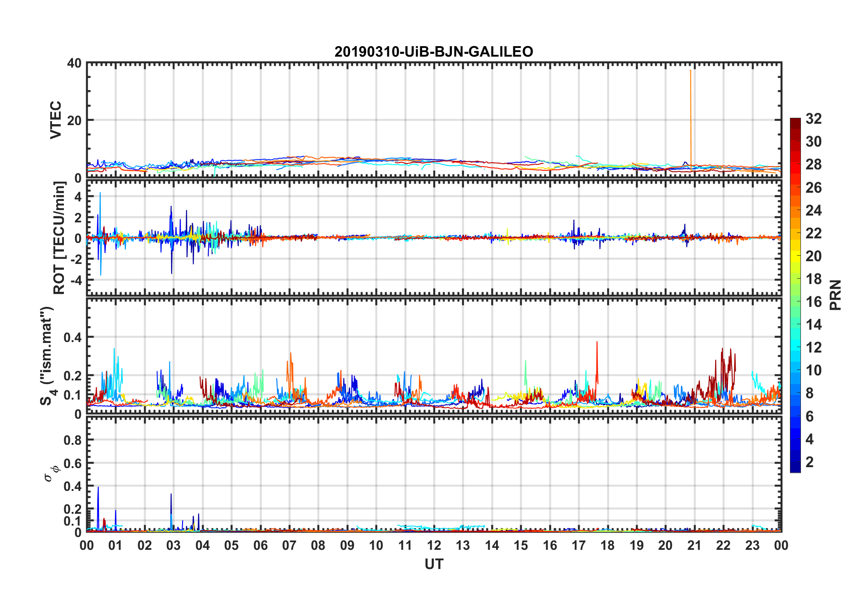The width and height of the screenshot is (868, 590).
Task: Click the plot title 20190310-UiB-BJN-GALILEO
Action: pos(434,52)
